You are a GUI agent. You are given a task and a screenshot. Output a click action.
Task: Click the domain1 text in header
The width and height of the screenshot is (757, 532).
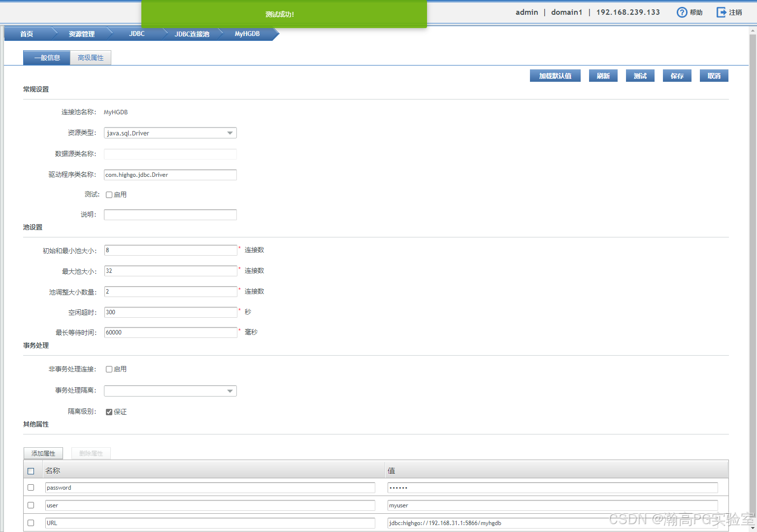[x=566, y=12]
